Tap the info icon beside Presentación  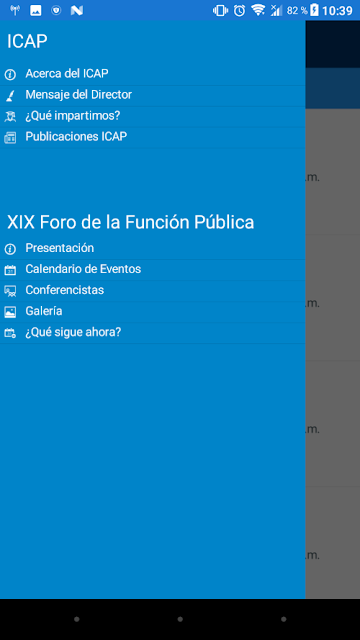10,249
